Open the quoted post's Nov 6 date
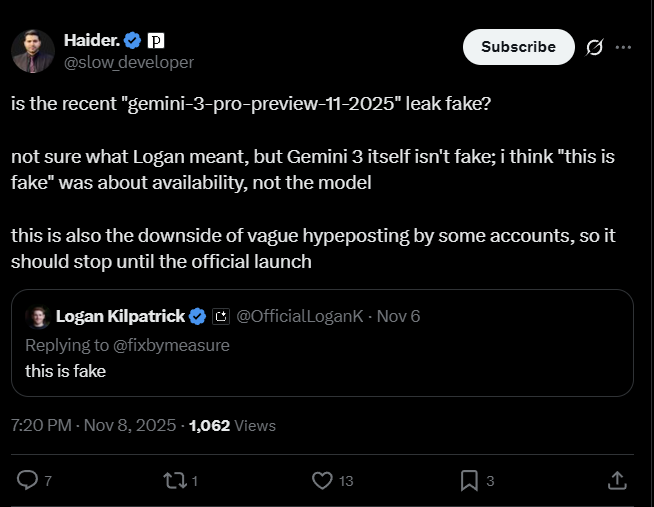The width and height of the screenshot is (654, 507). point(398,316)
